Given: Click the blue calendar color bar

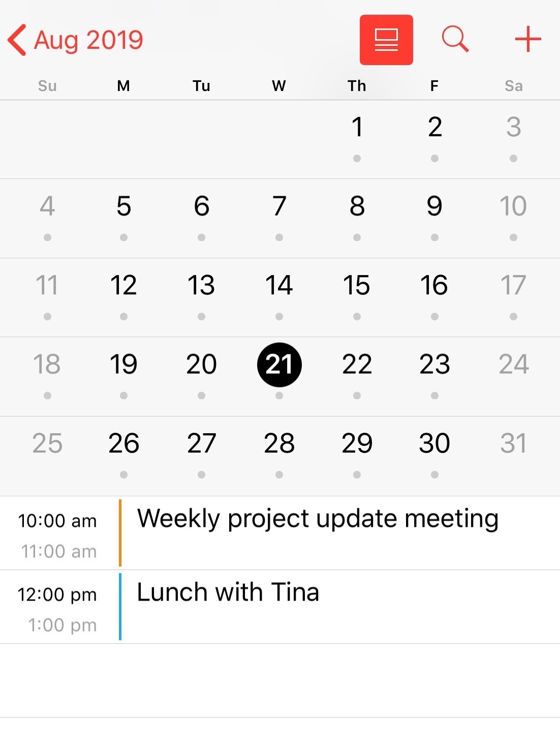Looking at the screenshot, I should click(x=120, y=607).
